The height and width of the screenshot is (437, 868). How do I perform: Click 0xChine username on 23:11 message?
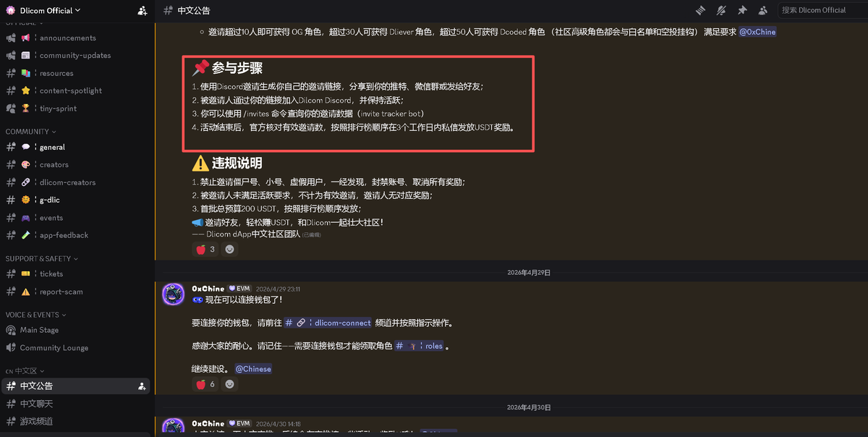click(x=208, y=289)
